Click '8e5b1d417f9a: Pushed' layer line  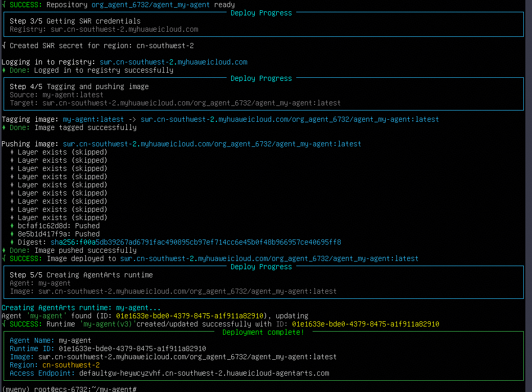point(59,234)
